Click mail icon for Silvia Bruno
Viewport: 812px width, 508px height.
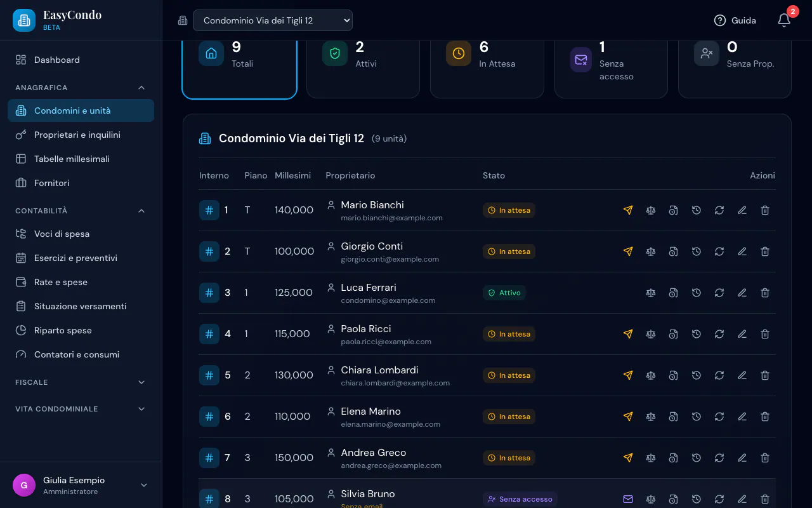click(628, 499)
